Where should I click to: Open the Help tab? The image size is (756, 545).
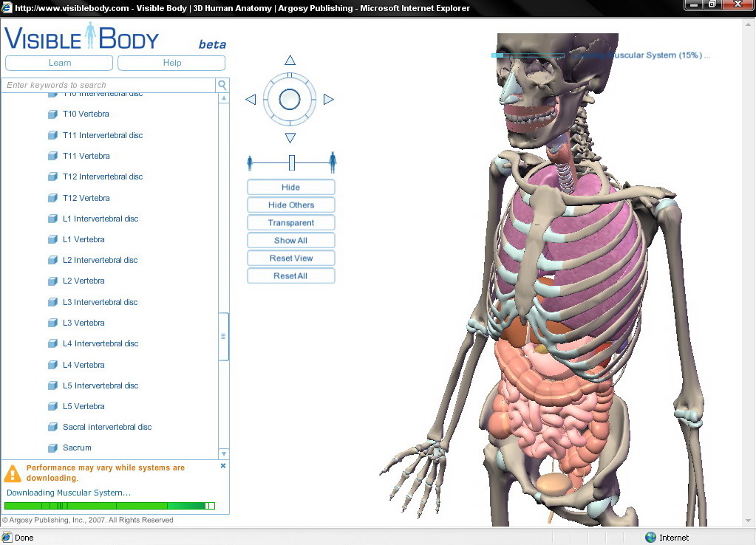tap(171, 63)
